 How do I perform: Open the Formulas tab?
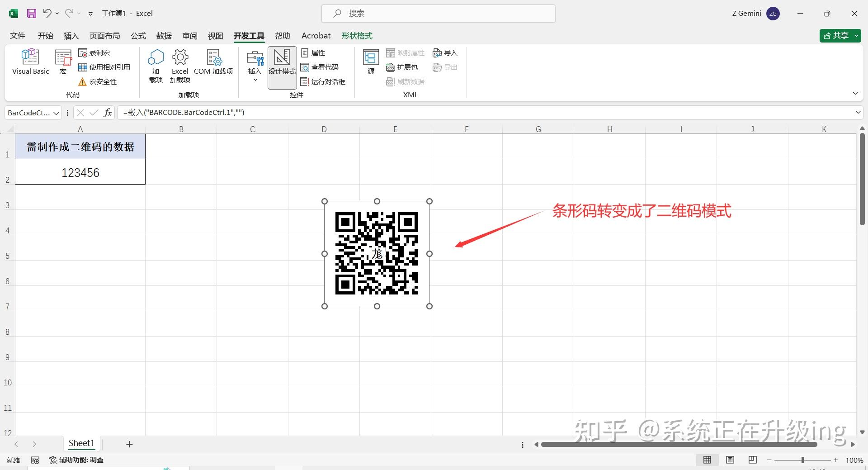click(x=138, y=36)
